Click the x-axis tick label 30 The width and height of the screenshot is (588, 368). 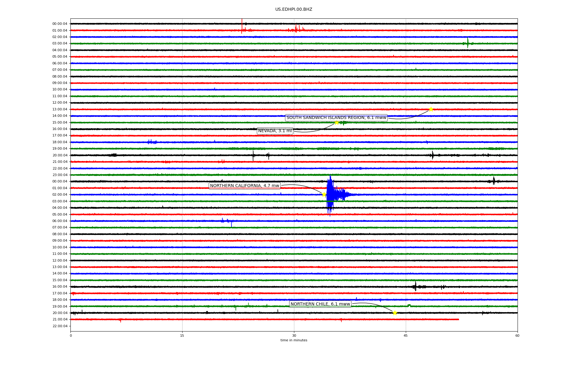pyautogui.click(x=294, y=335)
